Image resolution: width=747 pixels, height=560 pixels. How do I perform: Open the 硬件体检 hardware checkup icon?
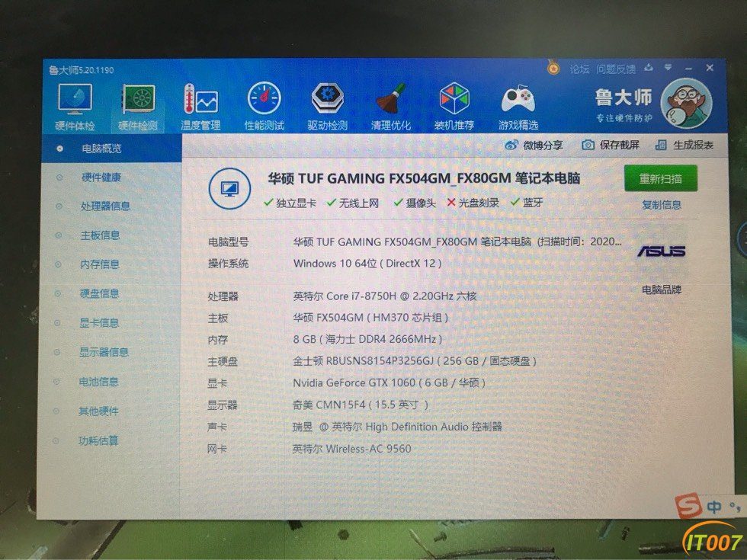(75, 107)
